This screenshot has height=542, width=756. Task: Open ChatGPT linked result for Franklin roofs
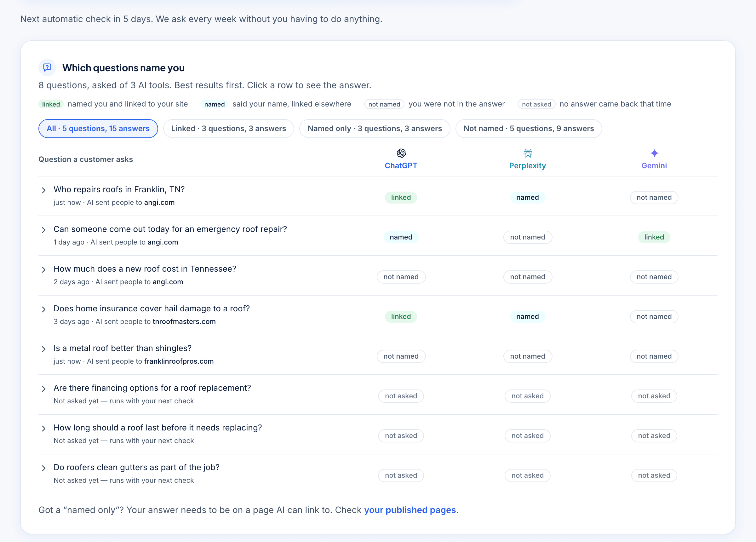click(x=401, y=198)
